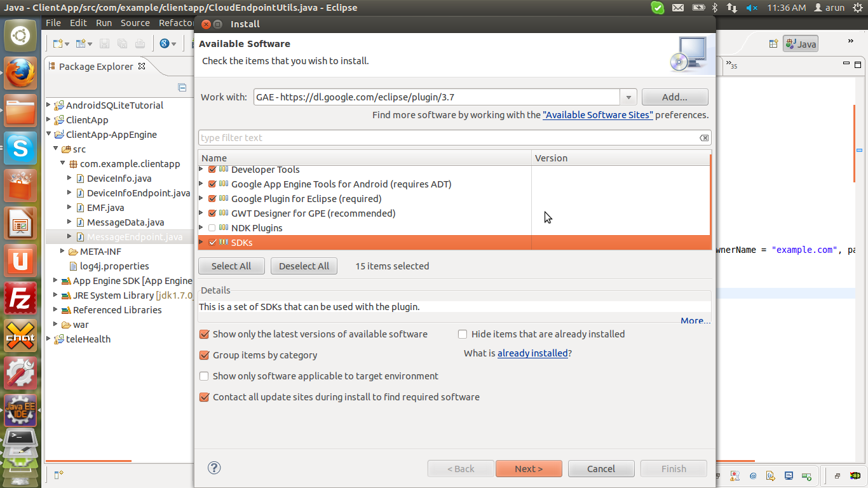Toggle Developer Tools checkbox
Image resolution: width=868 pixels, height=488 pixels.
(212, 170)
